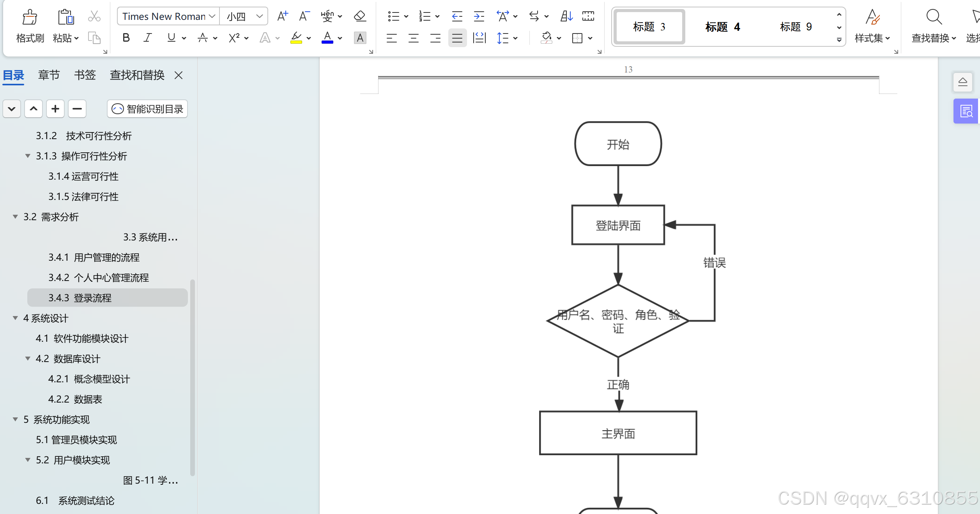This screenshot has width=980, height=514.
Task: Click the 智能识别目录 button
Action: (147, 109)
